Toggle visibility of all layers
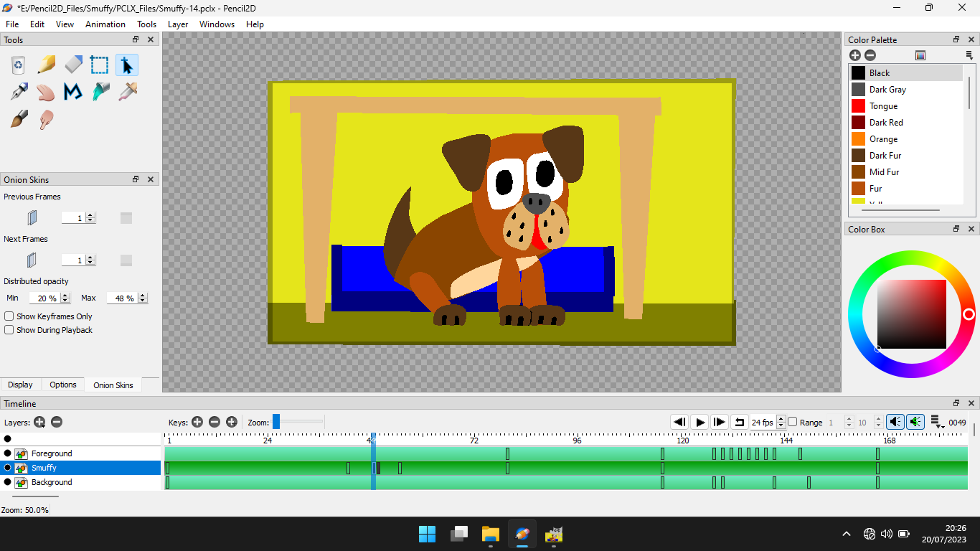 coord(8,438)
